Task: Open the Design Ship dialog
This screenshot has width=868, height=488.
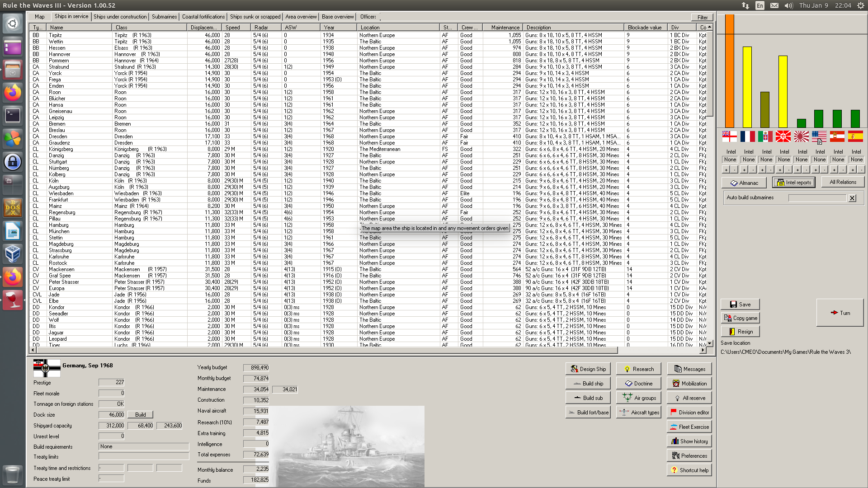Action: [x=588, y=369]
